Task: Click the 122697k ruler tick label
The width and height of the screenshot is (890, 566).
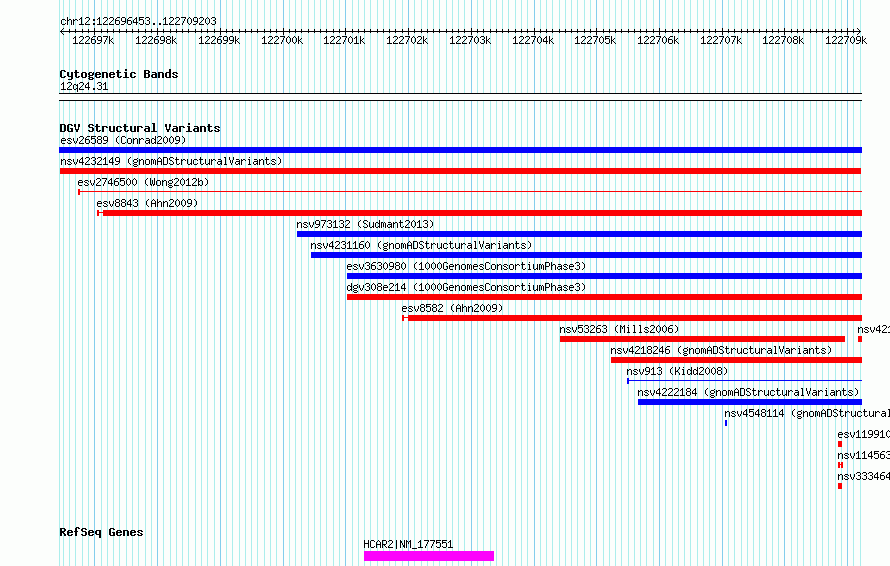Action: [x=93, y=40]
